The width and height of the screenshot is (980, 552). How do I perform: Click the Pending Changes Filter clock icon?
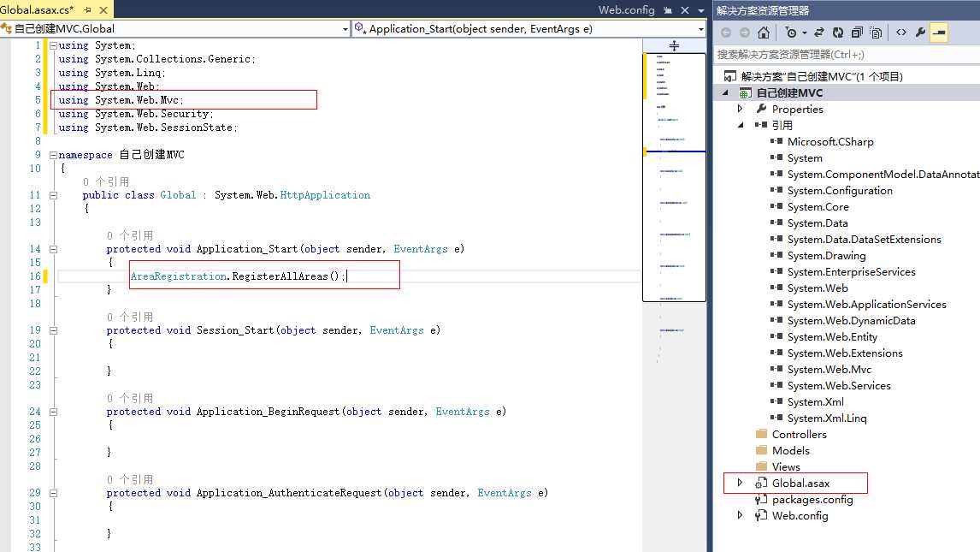point(791,33)
